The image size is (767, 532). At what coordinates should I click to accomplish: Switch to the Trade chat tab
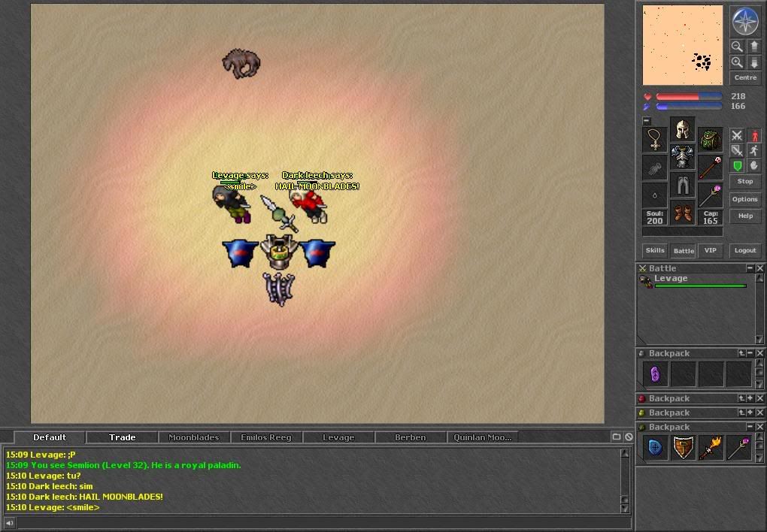click(122, 437)
